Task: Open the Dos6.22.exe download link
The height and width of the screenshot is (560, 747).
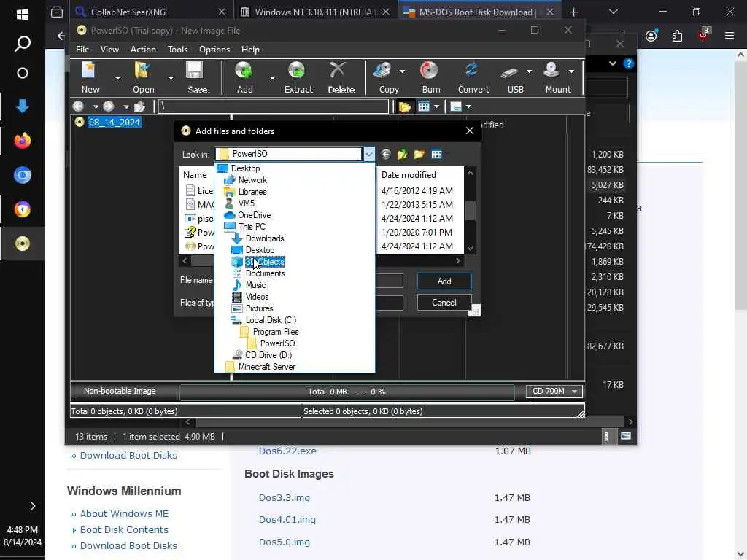Action: 287,451
